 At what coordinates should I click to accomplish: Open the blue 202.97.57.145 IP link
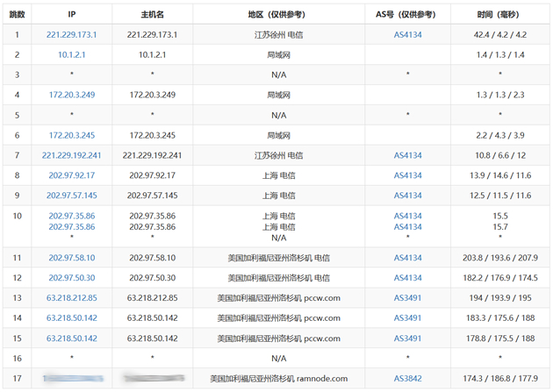[71, 196]
